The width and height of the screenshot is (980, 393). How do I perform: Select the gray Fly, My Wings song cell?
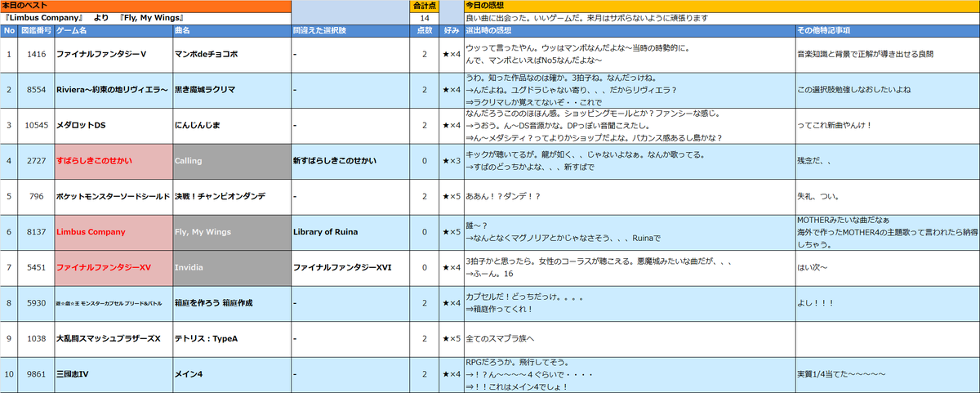[232, 232]
